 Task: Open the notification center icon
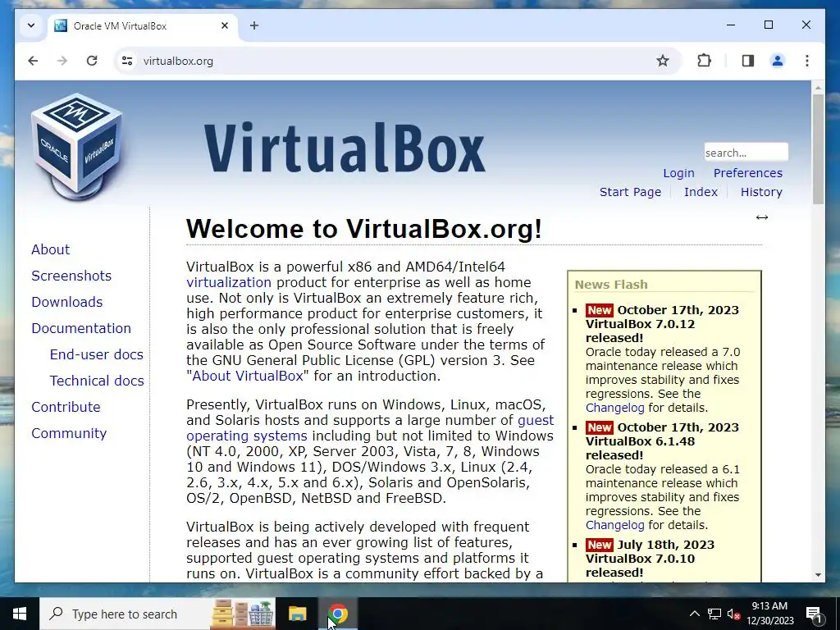[x=814, y=614]
